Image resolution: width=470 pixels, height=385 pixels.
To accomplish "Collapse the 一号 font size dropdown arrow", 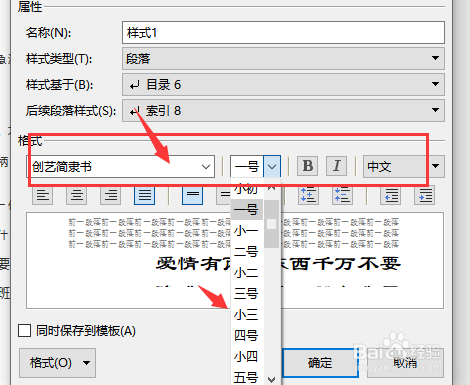I will pyautogui.click(x=272, y=166).
